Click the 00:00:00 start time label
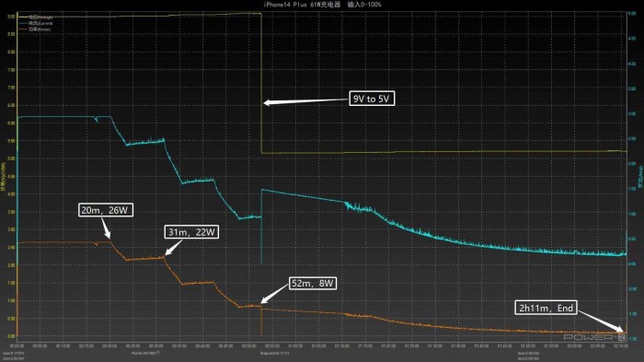 tap(17, 346)
